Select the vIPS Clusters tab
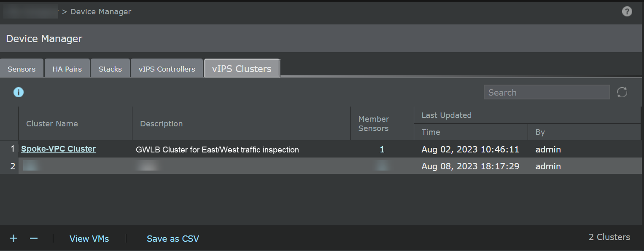The height and width of the screenshot is (251, 644). pos(242,69)
